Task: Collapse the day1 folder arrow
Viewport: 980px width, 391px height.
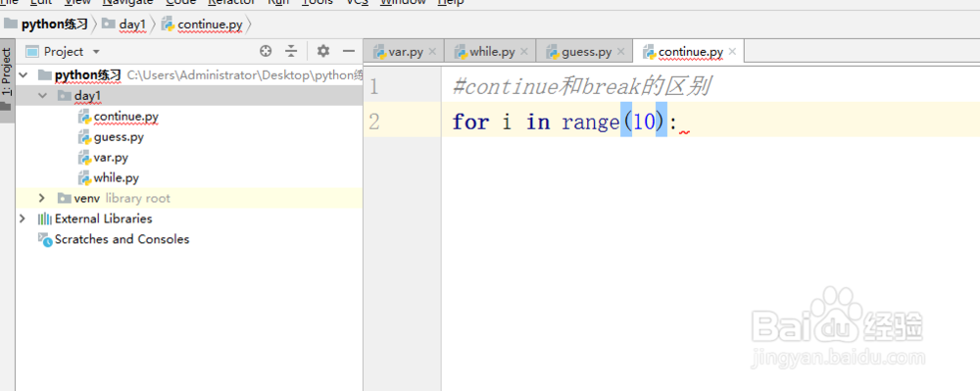Action: coord(42,96)
